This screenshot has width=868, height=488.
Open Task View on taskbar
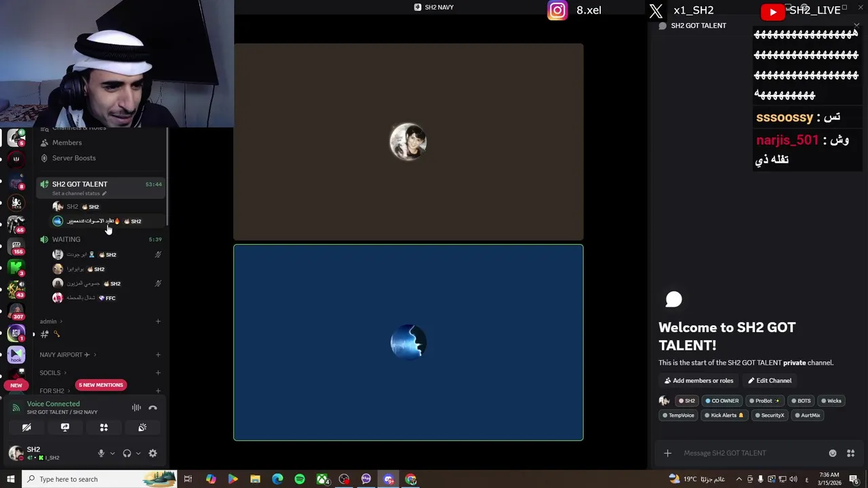[x=188, y=479]
